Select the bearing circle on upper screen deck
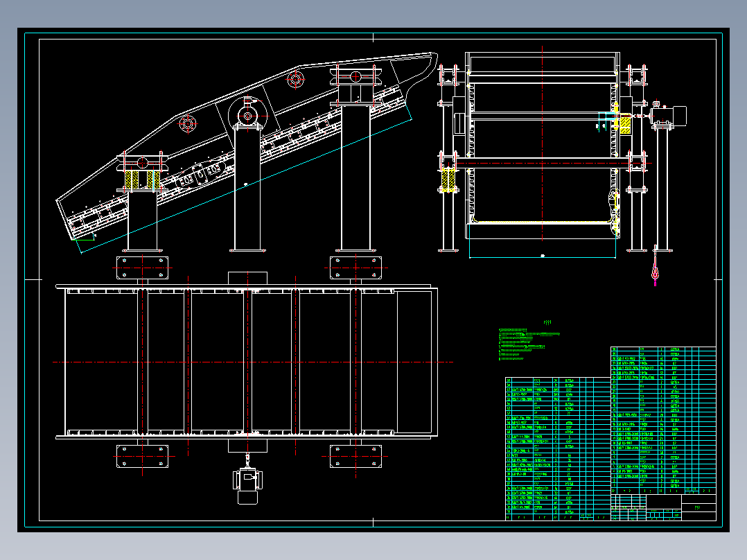The image size is (747, 560). click(x=295, y=79)
